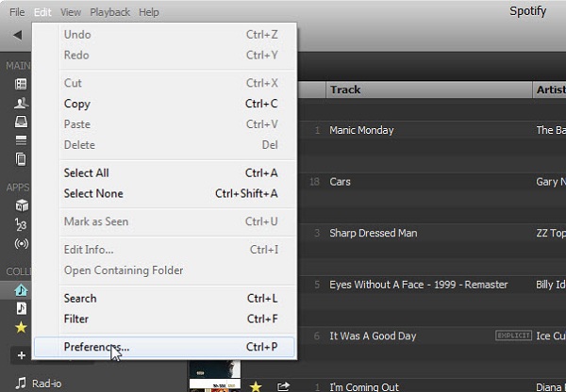Click the plus icon to add a playlist
This screenshot has height=392, width=566.
pyautogui.click(x=20, y=355)
